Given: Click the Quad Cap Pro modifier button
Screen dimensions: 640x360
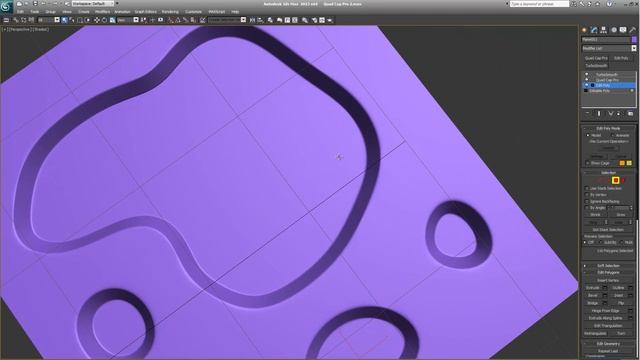Looking at the screenshot, I should coord(596,58).
